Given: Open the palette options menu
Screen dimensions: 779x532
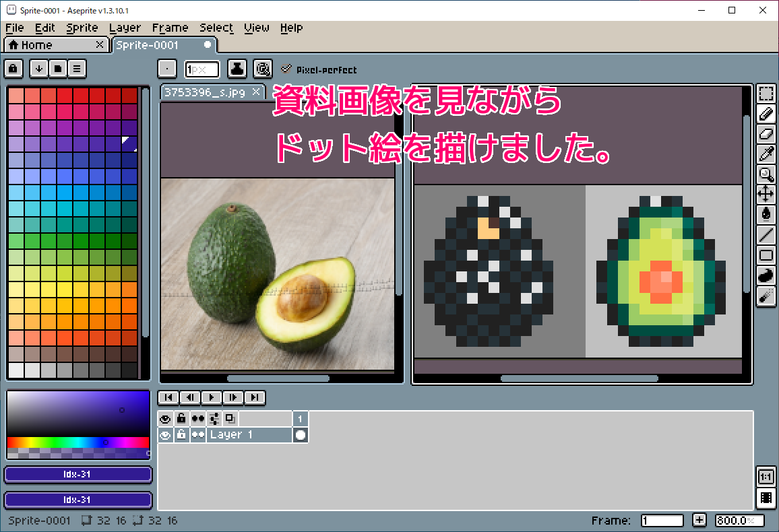Looking at the screenshot, I should pyautogui.click(x=77, y=68).
